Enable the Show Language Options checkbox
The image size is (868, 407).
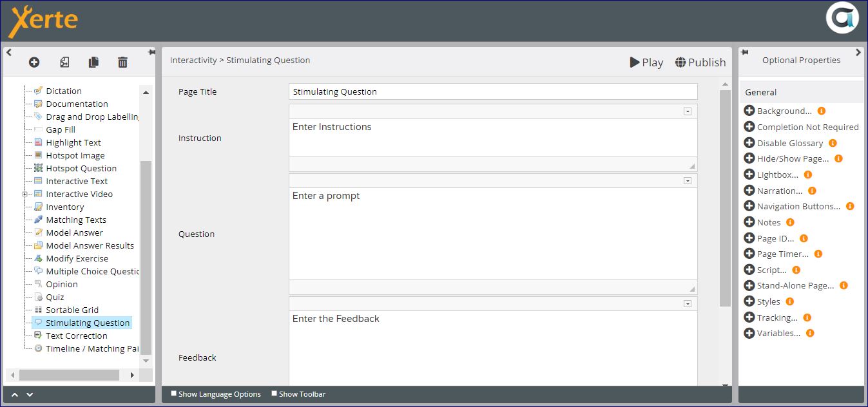173,393
